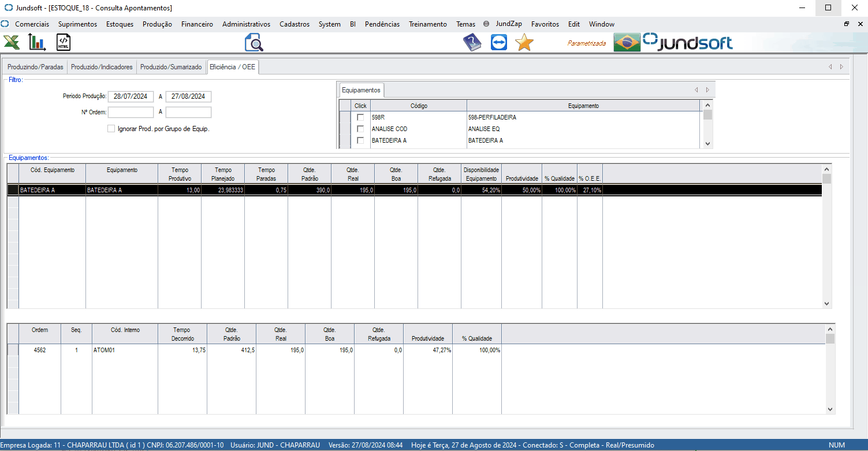Click the Ordem column header in orders grid

pyautogui.click(x=40, y=334)
